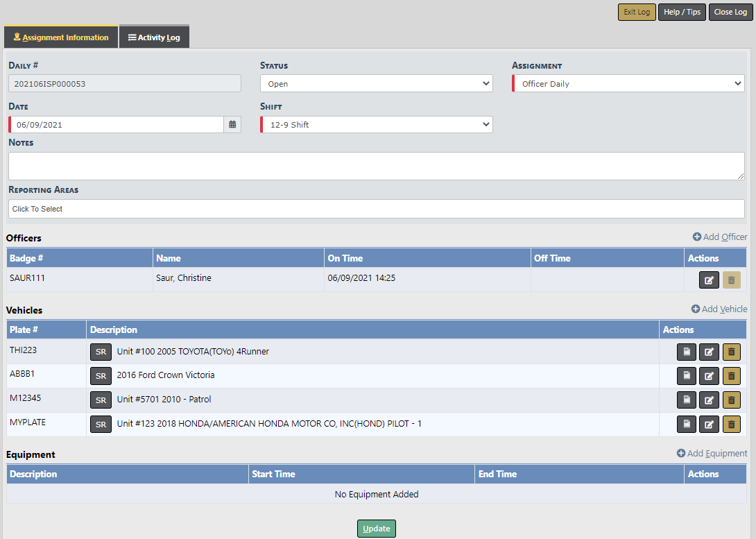Edit the ABBB1 Ford Crown Victoria vehicle
The width and height of the screenshot is (756, 539).
(709, 377)
